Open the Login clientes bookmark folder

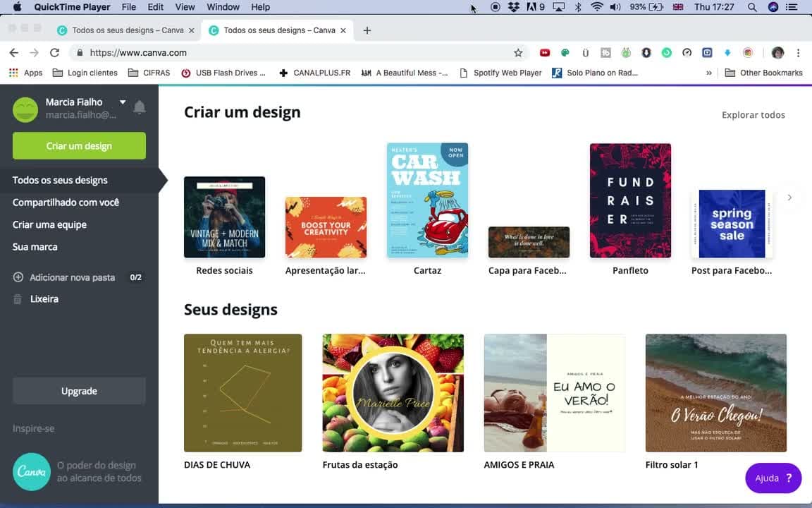(85, 73)
